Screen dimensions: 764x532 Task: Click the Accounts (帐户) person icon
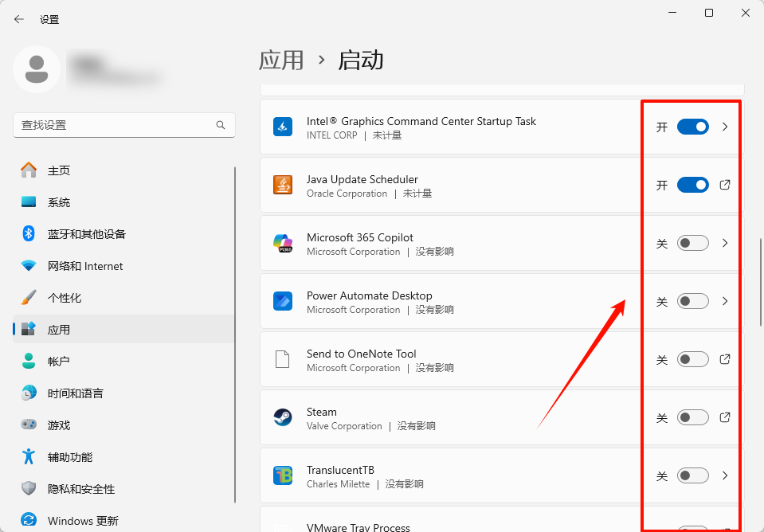(29, 361)
